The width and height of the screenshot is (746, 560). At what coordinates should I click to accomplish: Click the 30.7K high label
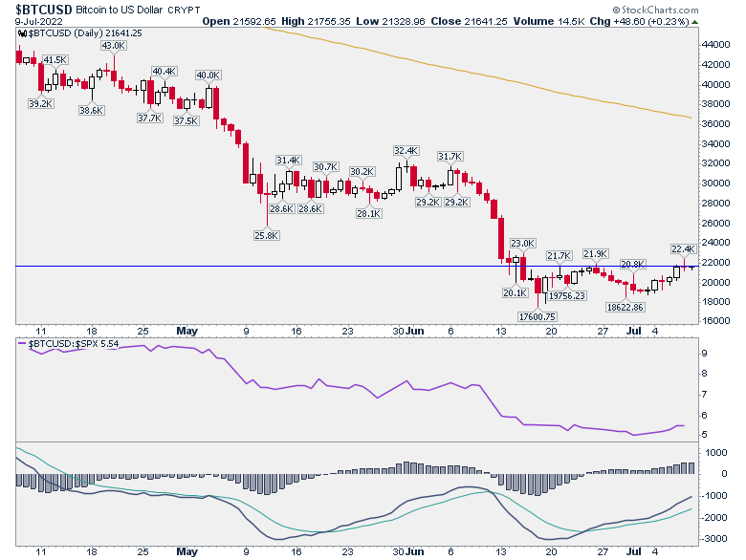pyautogui.click(x=325, y=167)
